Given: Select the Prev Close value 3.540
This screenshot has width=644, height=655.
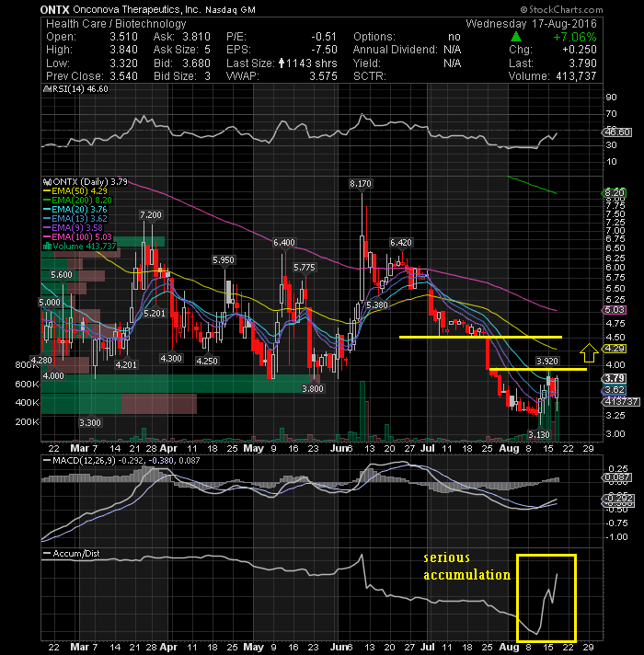Looking at the screenshot, I should click(x=123, y=76).
